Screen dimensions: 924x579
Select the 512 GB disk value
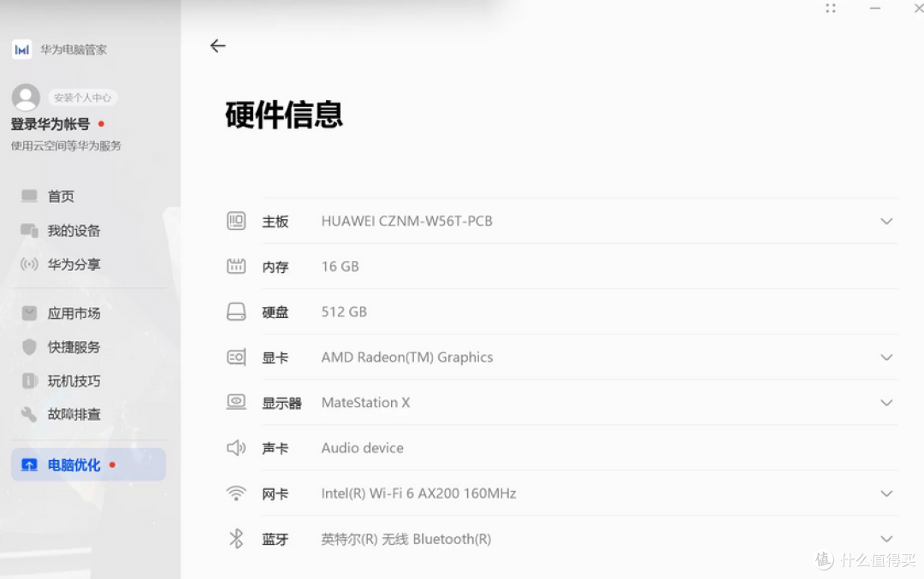pyautogui.click(x=344, y=311)
